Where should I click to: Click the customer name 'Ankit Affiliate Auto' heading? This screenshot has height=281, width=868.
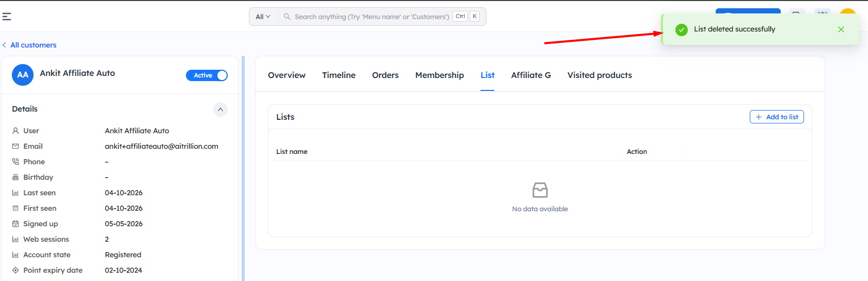tap(77, 73)
